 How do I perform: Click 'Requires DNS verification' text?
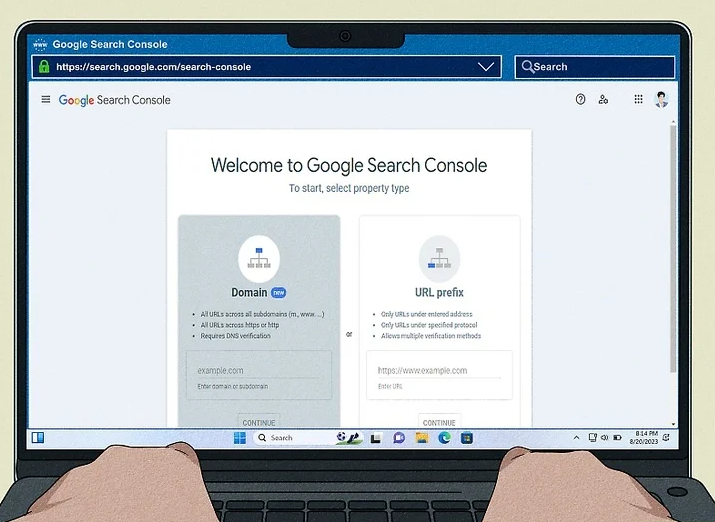(x=235, y=336)
